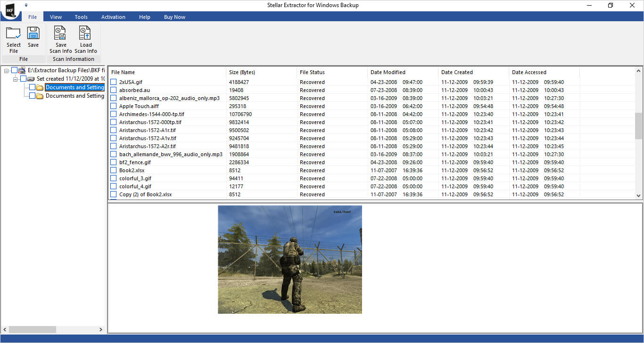The image size is (644, 343).
Task: Click the Date Modified column header
Action: tap(403, 72)
